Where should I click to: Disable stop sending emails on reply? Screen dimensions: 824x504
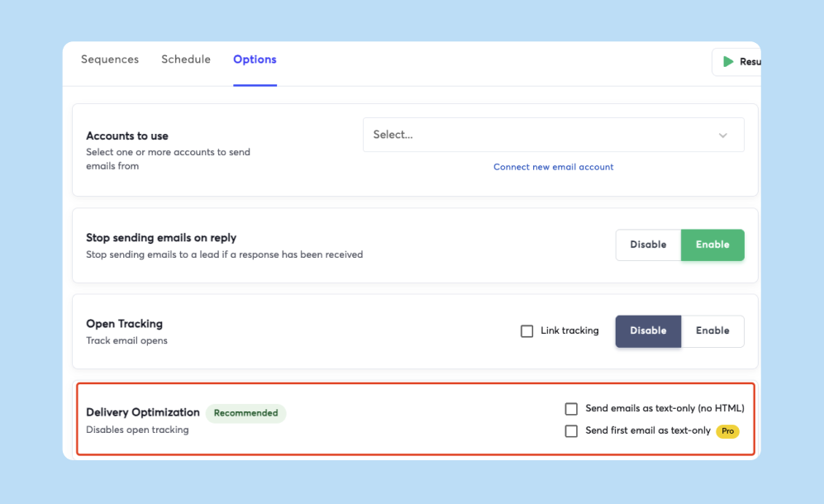point(648,245)
